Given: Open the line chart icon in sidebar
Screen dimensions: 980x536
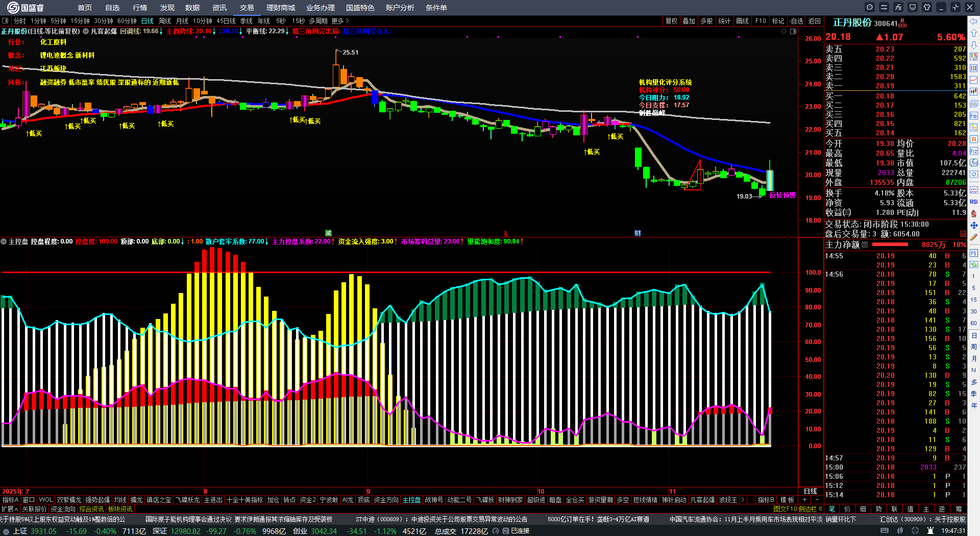Looking at the screenshot, I should [x=974, y=80].
